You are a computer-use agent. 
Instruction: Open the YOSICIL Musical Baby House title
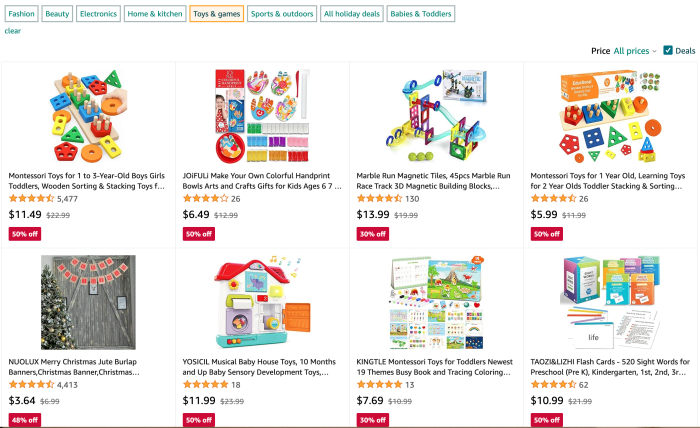click(261, 366)
